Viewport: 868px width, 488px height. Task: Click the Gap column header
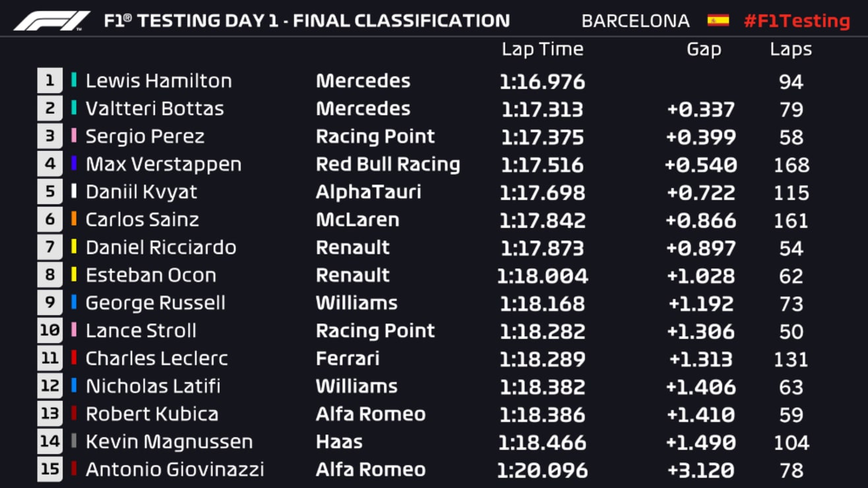(x=704, y=49)
